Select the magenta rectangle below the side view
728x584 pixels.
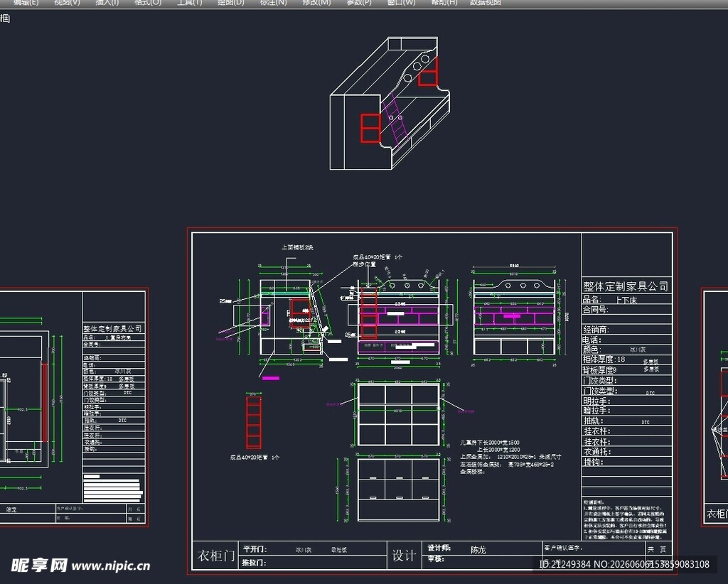click(271, 378)
